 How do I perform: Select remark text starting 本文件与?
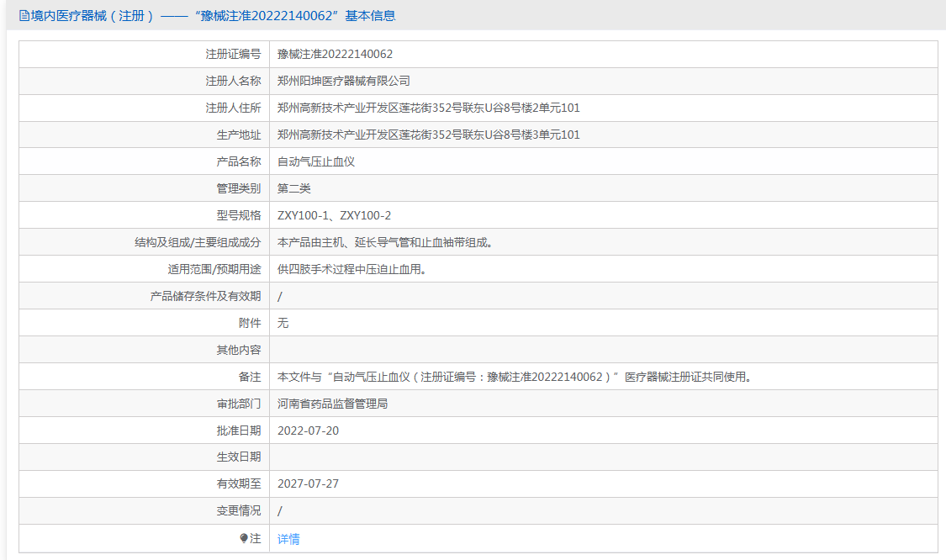(x=514, y=378)
